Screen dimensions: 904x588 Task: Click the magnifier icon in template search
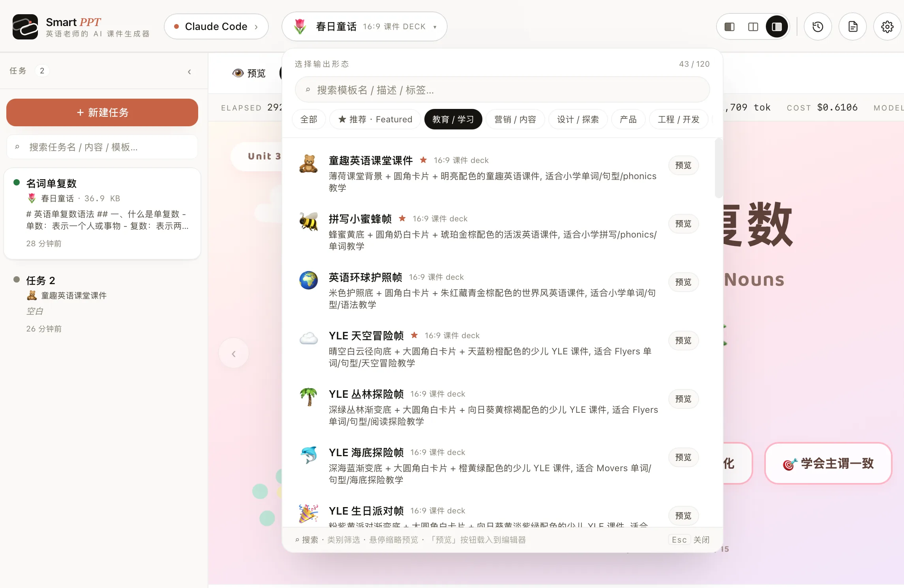308,90
